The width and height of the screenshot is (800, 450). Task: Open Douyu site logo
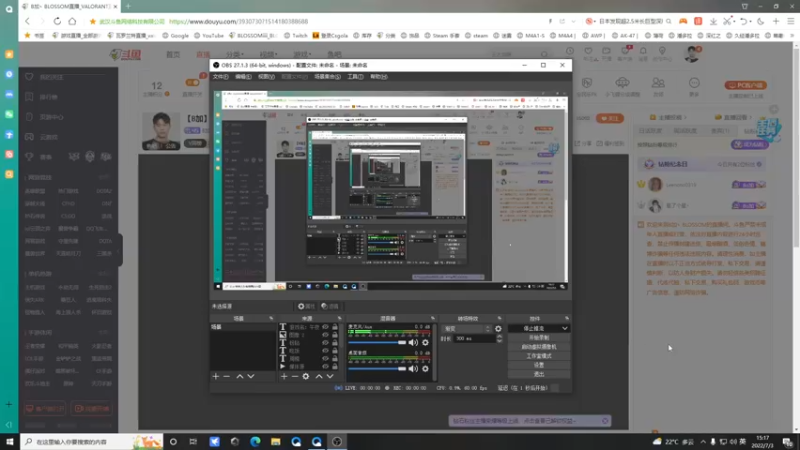point(126,54)
